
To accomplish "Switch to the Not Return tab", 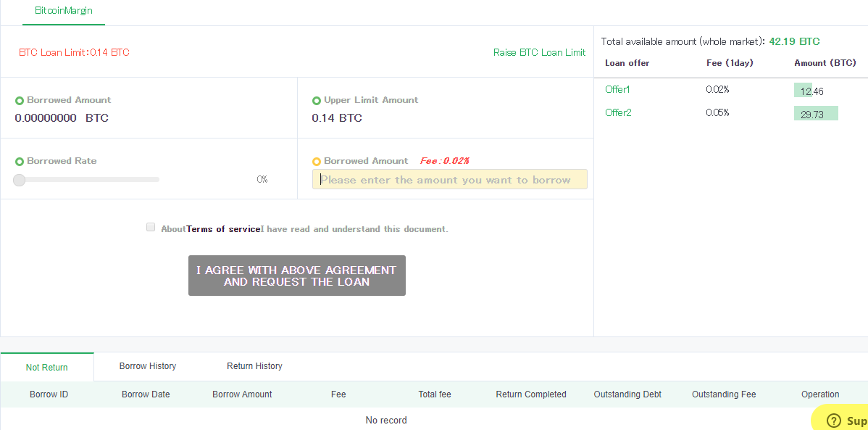I will 47,367.
